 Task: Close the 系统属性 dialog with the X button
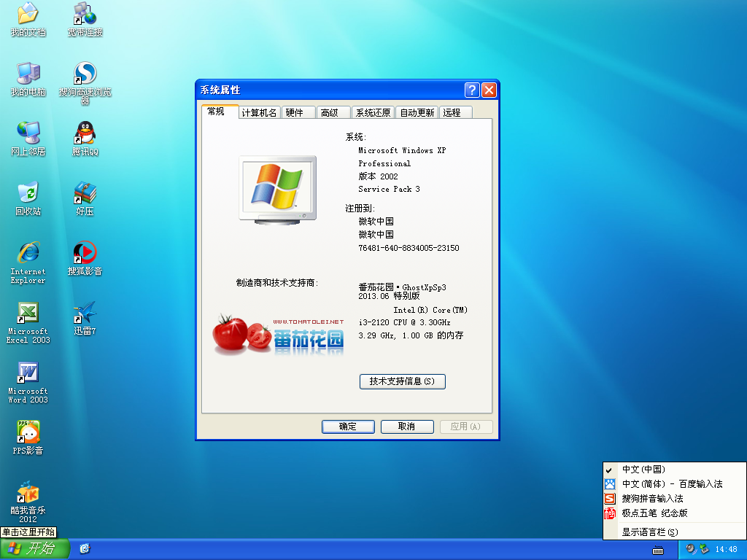pos(489,90)
